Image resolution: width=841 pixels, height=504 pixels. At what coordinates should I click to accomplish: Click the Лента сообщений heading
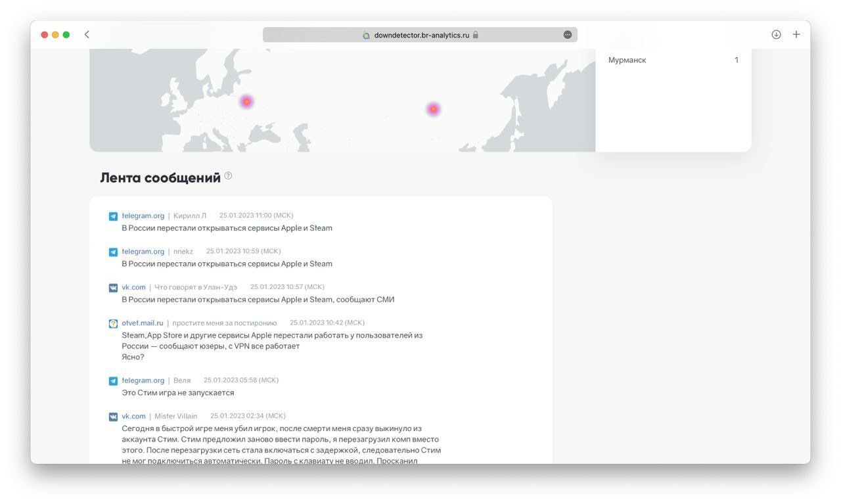[x=160, y=177]
